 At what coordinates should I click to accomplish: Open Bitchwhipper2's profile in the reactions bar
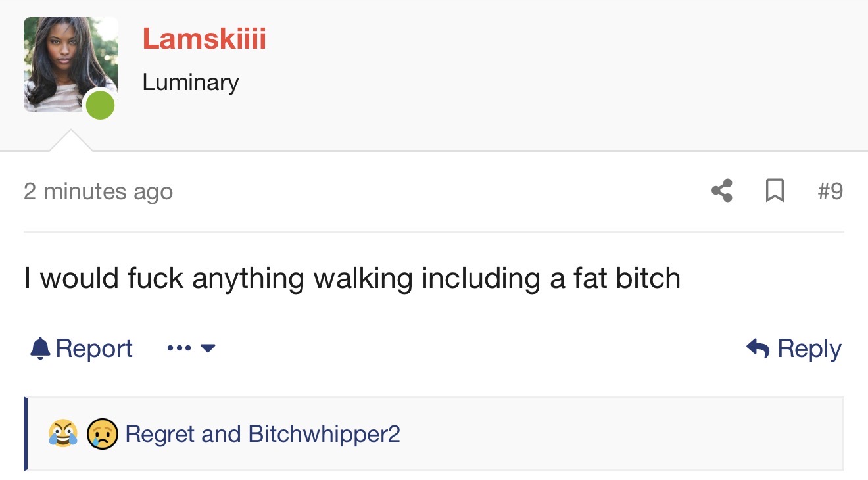324,434
